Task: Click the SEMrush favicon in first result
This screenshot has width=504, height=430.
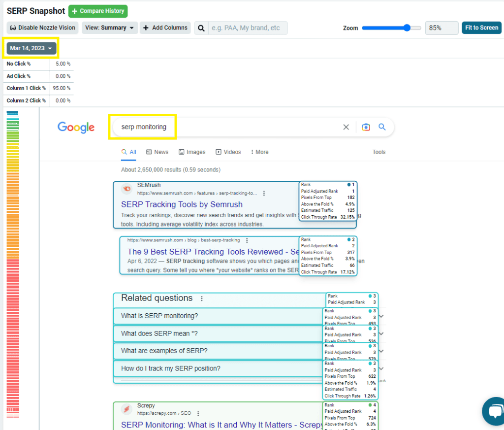Action: (x=127, y=189)
